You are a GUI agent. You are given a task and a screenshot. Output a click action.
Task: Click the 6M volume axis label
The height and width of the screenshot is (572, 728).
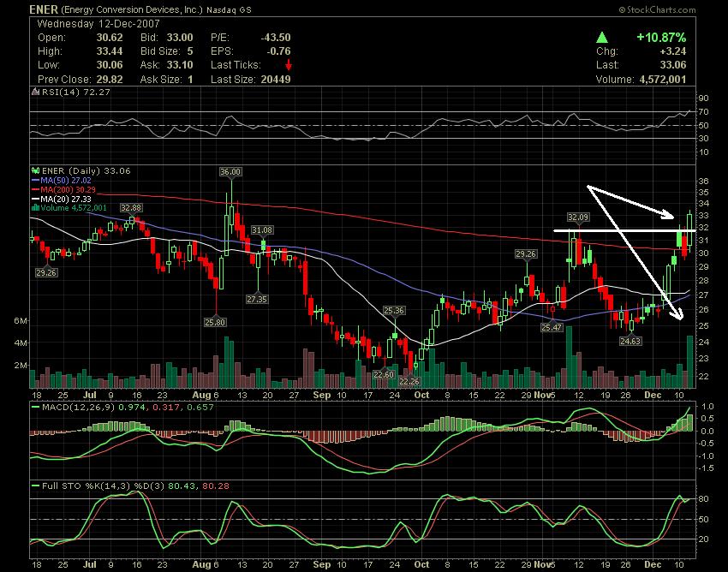(21, 321)
